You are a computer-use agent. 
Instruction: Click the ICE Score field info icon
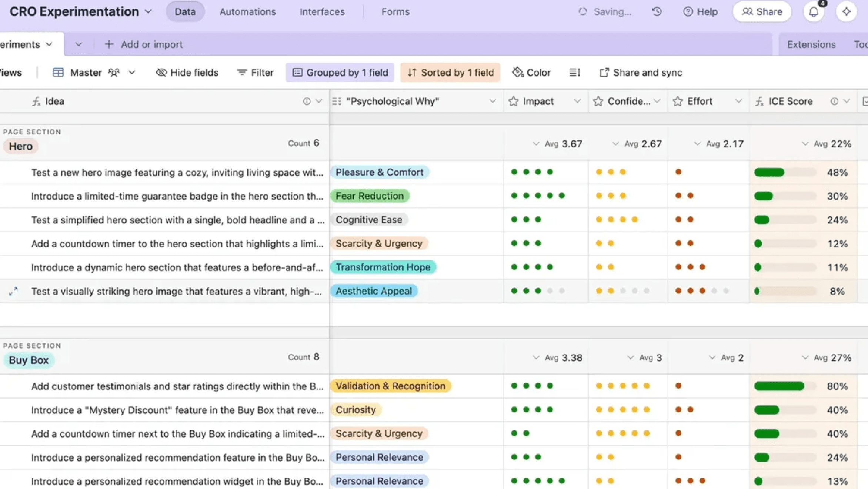(834, 101)
